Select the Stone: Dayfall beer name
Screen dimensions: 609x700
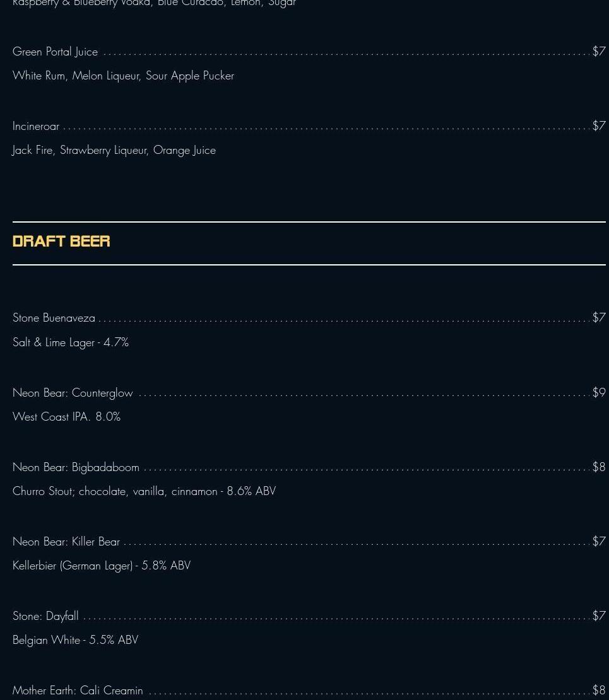pyautogui.click(x=45, y=616)
